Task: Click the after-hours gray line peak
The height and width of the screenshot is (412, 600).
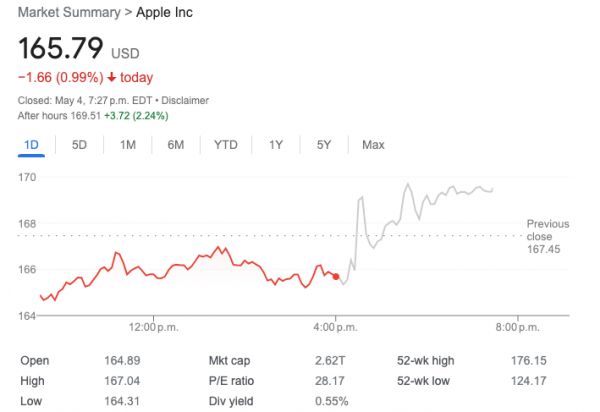Action: point(408,185)
